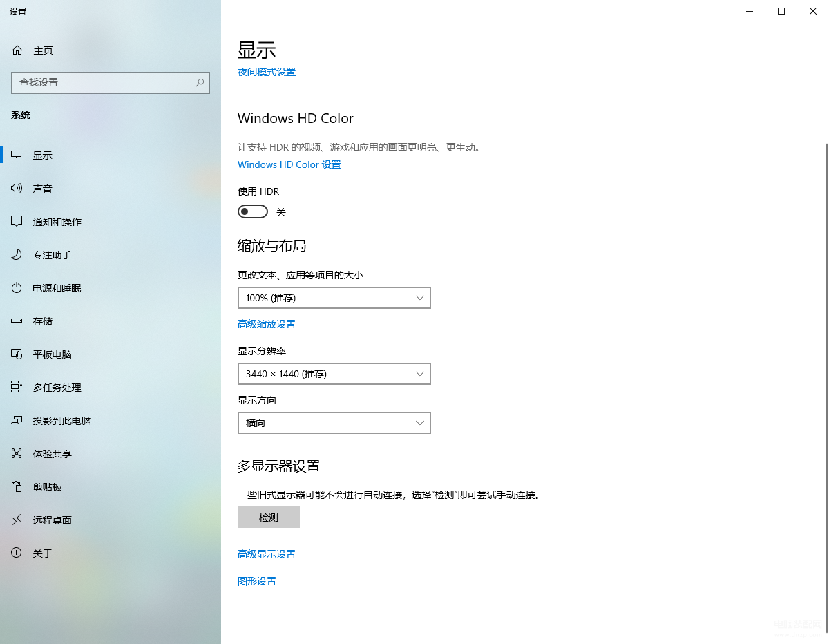
Task: Open the 剪贴板 settings page
Action: click(111, 487)
